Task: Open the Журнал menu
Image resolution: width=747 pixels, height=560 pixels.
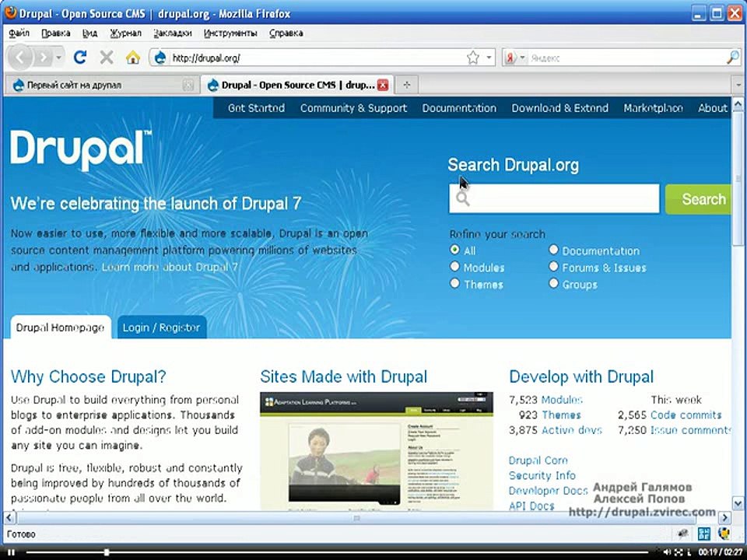Action: pos(126,33)
